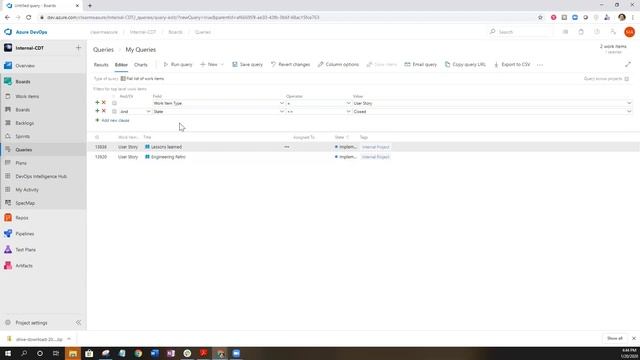Switch to the Results tab

101,64
